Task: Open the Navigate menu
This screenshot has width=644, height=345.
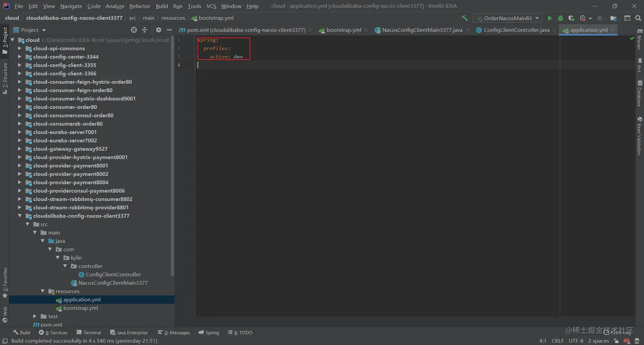Action: [x=71, y=6]
